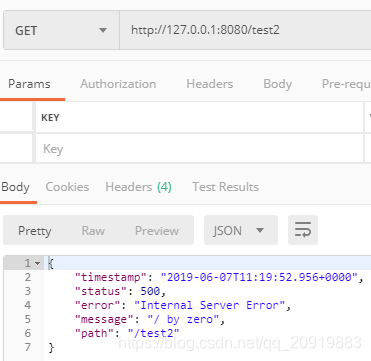
Task: Toggle the line wrap icon
Action: 303,230
